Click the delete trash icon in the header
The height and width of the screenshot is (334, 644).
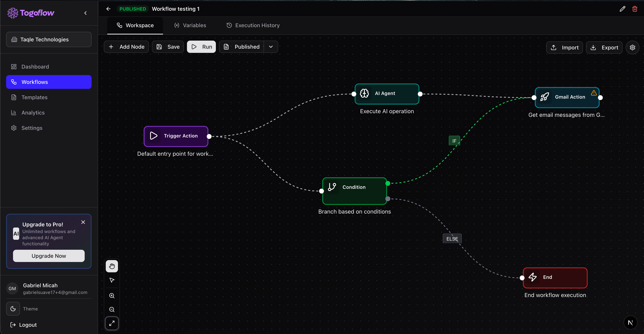click(635, 9)
